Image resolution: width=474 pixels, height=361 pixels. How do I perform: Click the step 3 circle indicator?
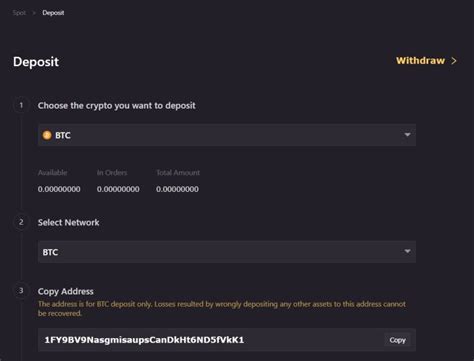[21, 291]
